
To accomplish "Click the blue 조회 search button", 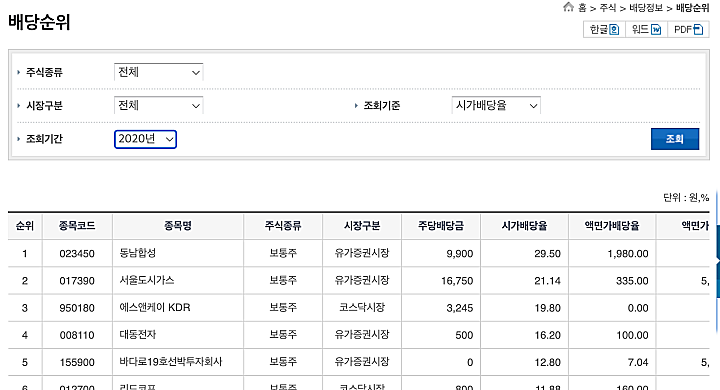I will [x=675, y=139].
